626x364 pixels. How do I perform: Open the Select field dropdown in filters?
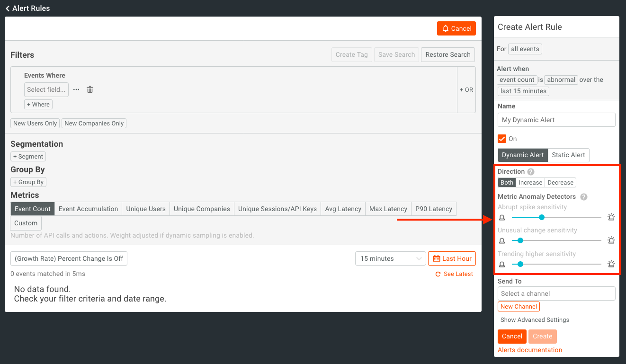click(x=46, y=89)
